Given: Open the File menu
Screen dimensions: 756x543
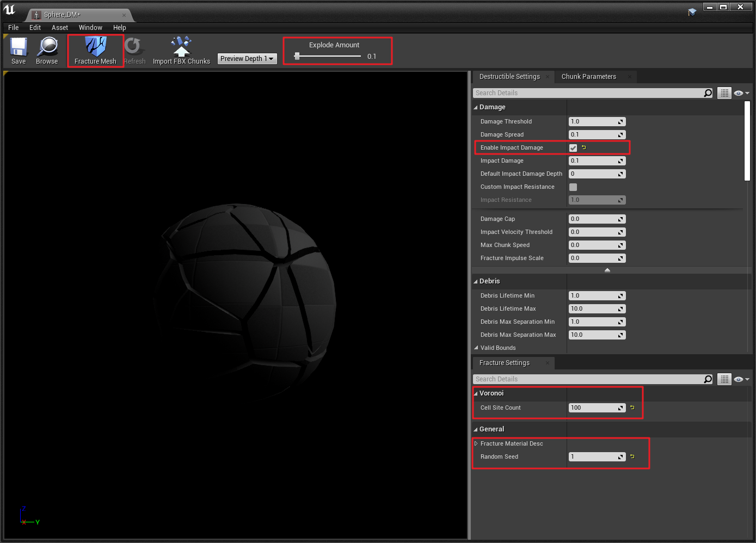Looking at the screenshot, I should click(x=14, y=28).
